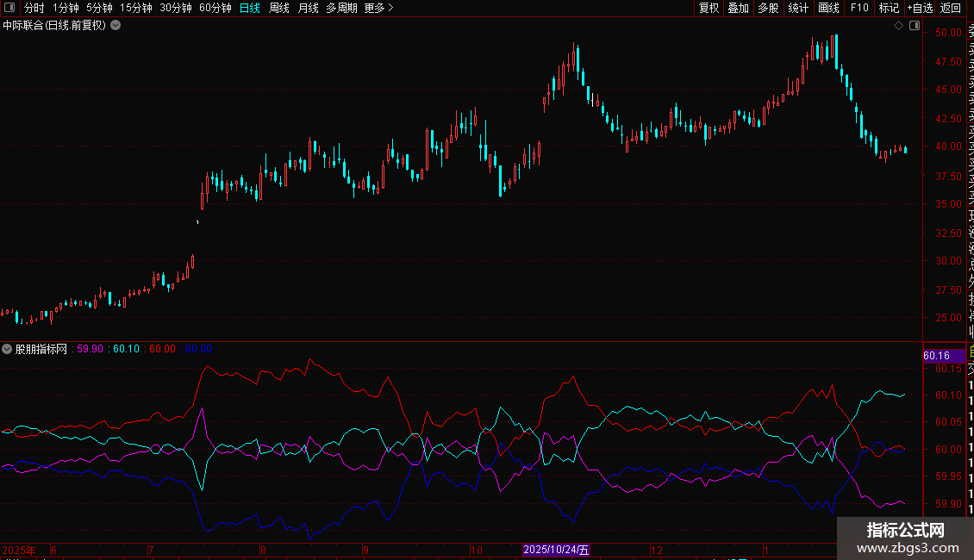Activate the 画线 drawing tool
This screenshot has width=974, height=560.
(828, 8)
